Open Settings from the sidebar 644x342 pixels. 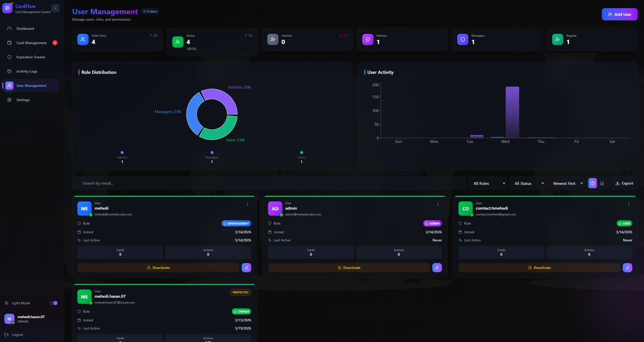(x=31, y=100)
